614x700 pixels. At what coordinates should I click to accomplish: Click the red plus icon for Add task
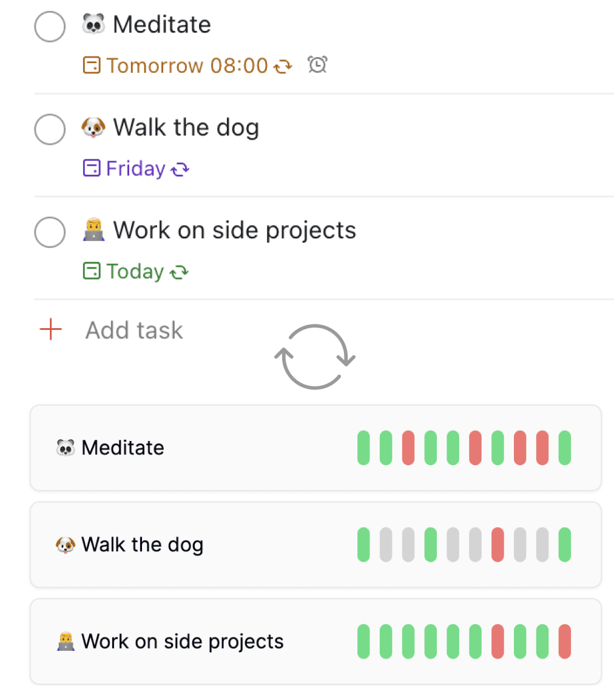click(x=50, y=331)
